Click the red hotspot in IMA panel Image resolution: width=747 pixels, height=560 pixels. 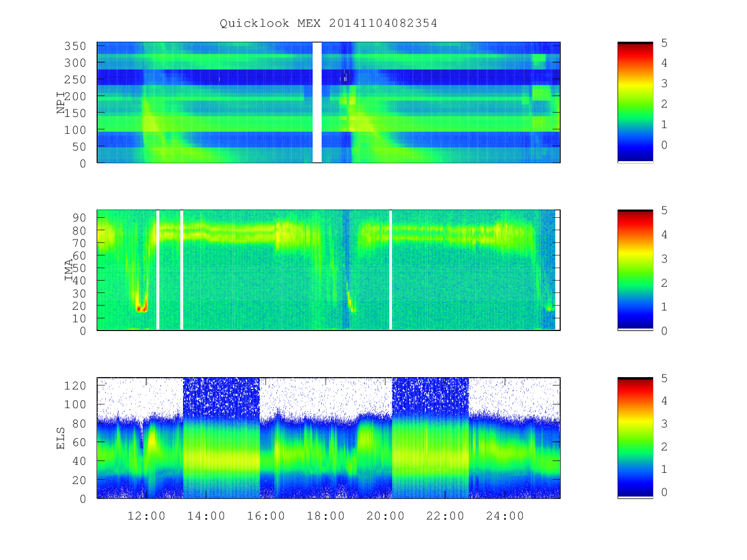coord(141,308)
